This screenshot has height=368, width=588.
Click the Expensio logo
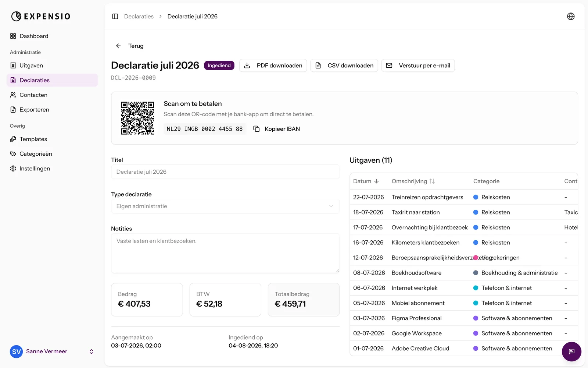pyautogui.click(x=40, y=16)
